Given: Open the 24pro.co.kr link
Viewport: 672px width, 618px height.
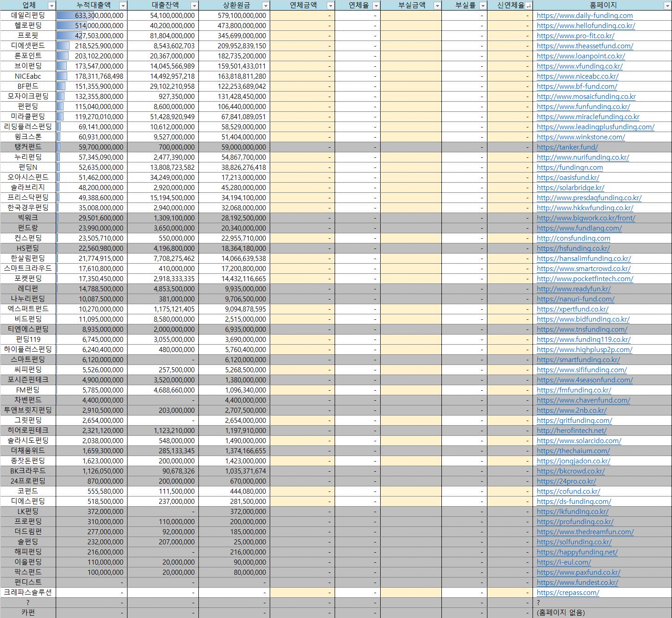Looking at the screenshot, I should click(x=566, y=481).
